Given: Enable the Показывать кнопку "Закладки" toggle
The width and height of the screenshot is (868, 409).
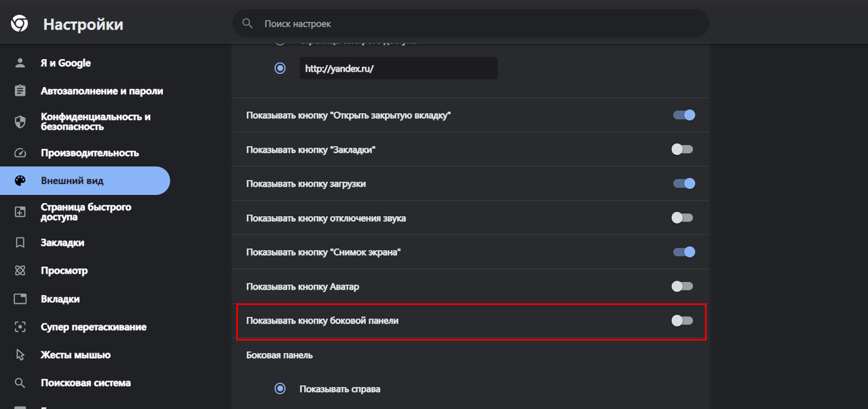Looking at the screenshot, I should point(682,149).
